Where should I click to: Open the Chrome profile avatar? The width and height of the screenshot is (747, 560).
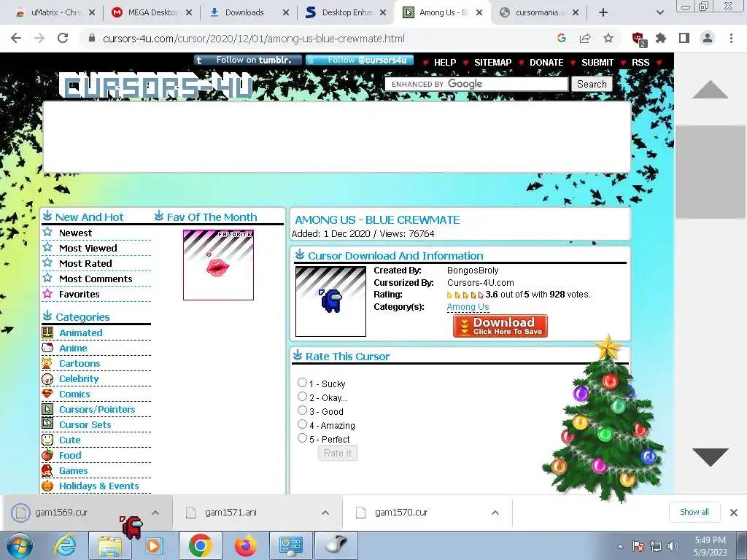pyautogui.click(x=708, y=38)
